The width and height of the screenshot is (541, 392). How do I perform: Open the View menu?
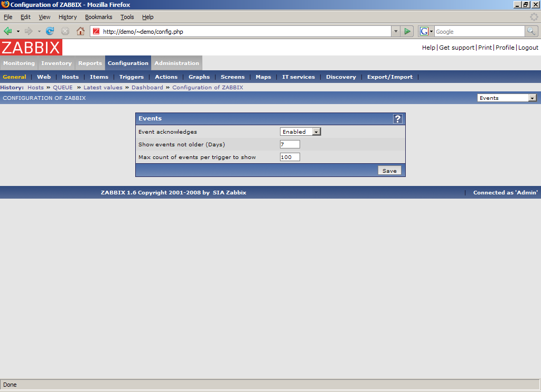(x=44, y=17)
